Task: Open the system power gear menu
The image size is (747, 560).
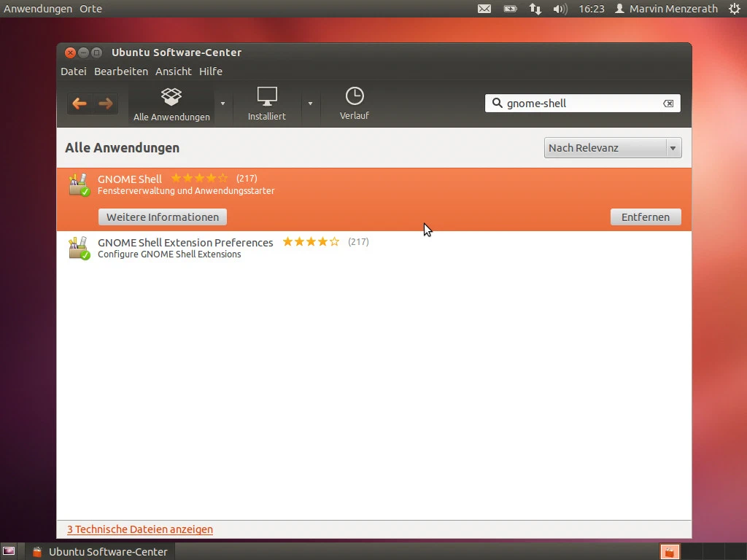Action: pos(735,9)
